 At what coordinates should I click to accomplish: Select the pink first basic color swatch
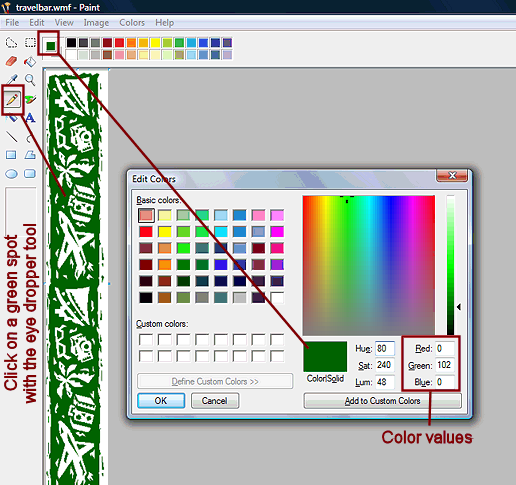click(146, 215)
